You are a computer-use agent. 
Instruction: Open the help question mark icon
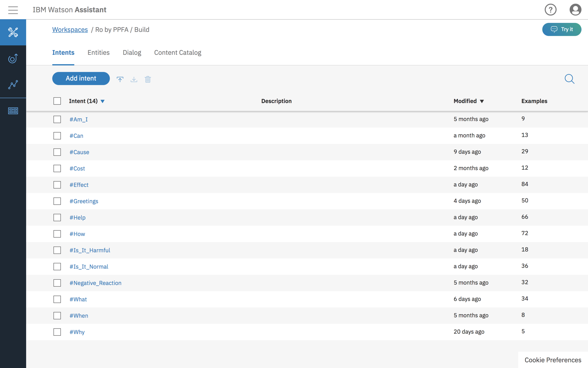[550, 10]
